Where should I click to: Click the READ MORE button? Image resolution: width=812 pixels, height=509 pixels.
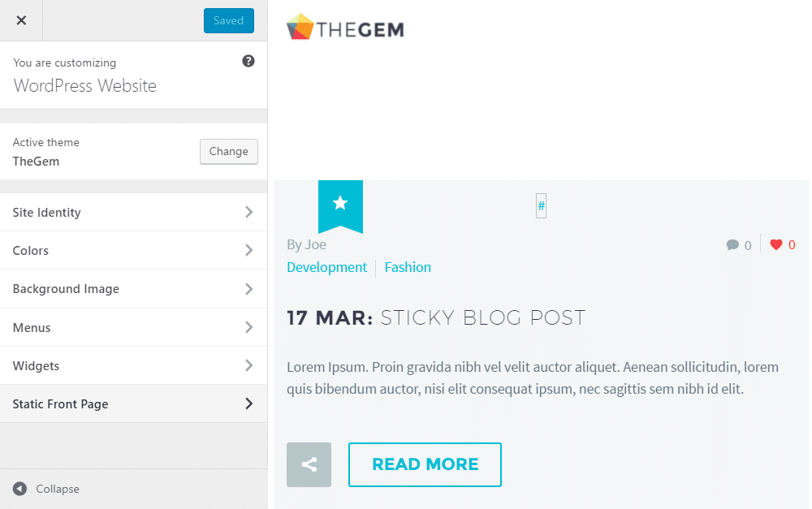click(x=424, y=464)
